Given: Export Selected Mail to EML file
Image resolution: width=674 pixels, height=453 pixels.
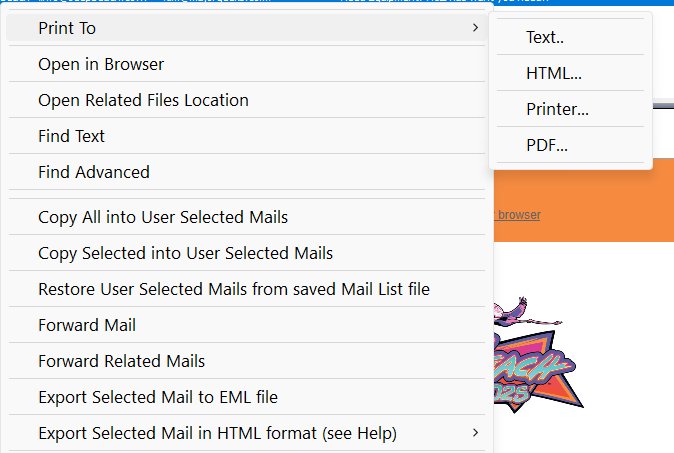Looking at the screenshot, I should point(158,397).
